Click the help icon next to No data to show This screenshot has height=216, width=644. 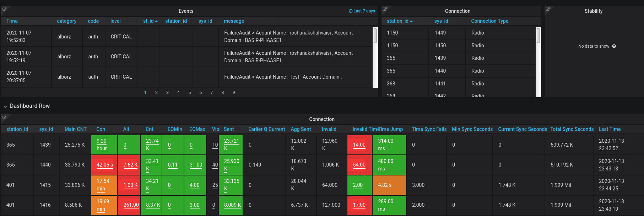click(x=614, y=46)
